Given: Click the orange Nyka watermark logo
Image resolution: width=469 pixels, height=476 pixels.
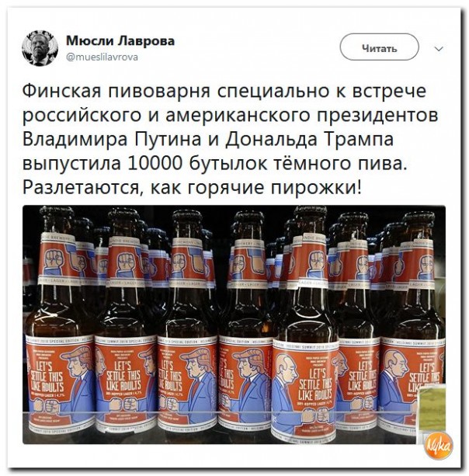Looking at the screenshot, I should click(x=439, y=446).
